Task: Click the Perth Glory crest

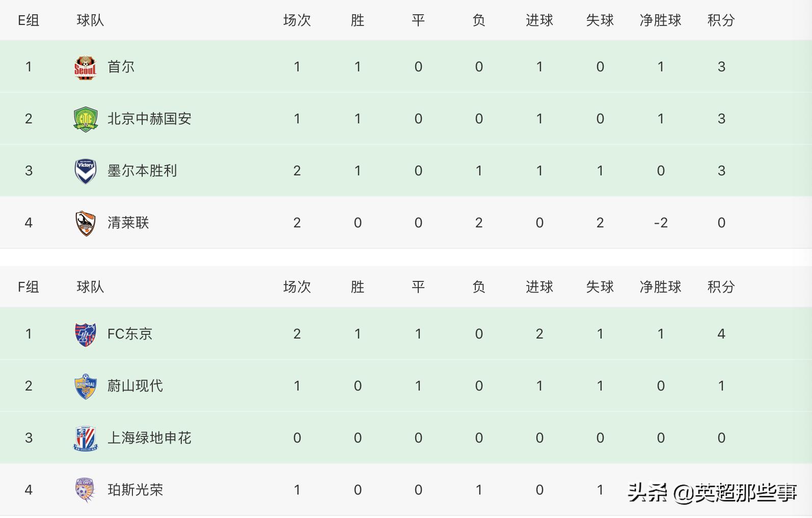Action: point(85,490)
